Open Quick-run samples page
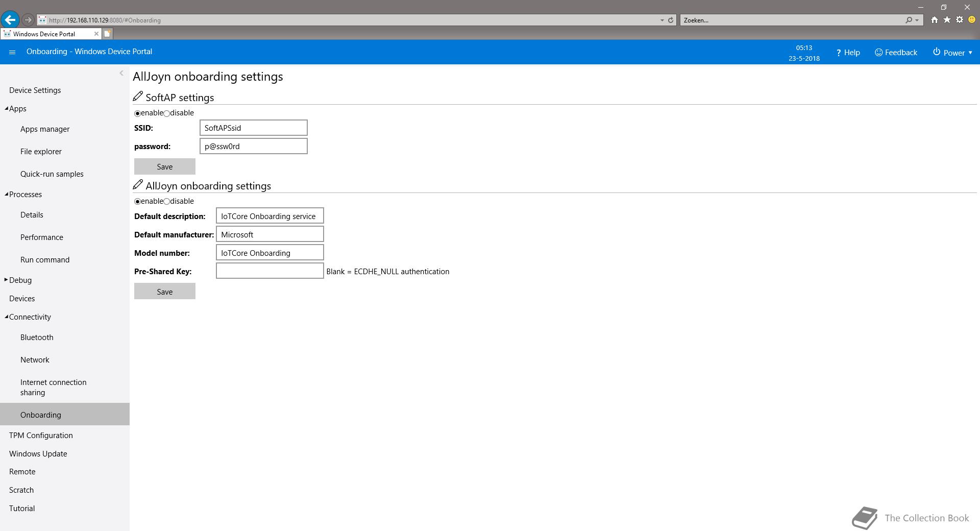This screenshot has width=980, height=531. tap(52, 174)
